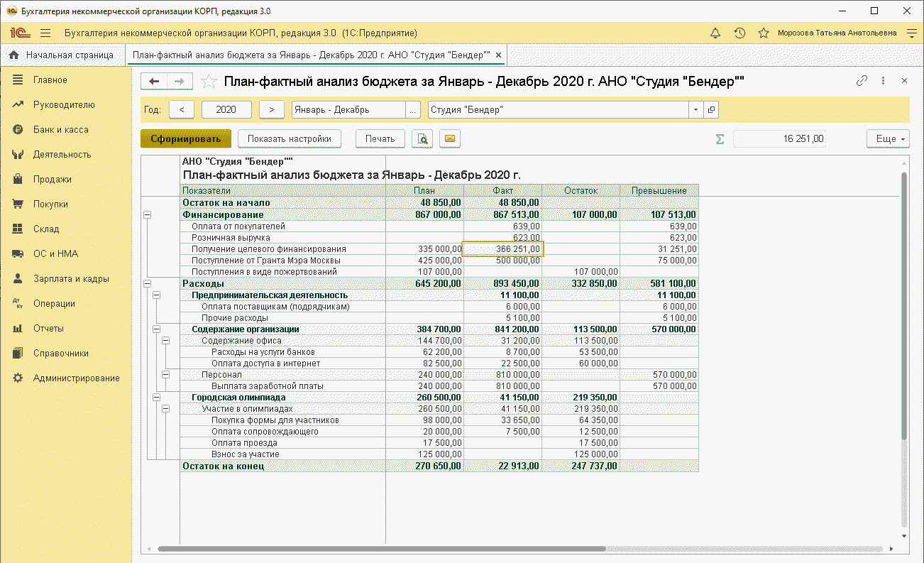The width and height of the screenshot is (924, 563).
Task: Close the План-фактный анализ tab
Action: click(498, 55)
